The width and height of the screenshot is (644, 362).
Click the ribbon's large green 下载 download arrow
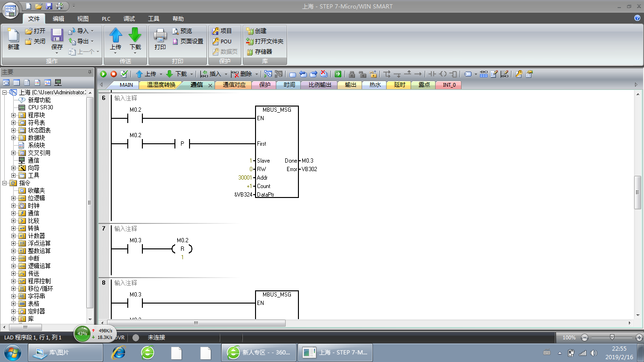[135, 36]
